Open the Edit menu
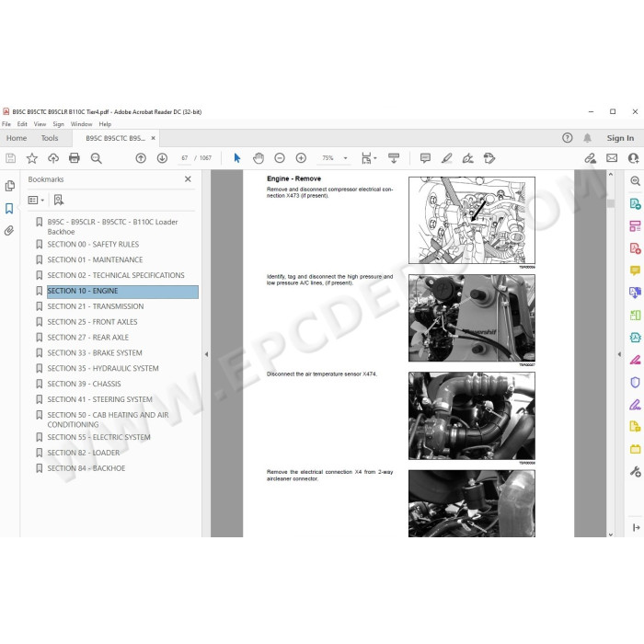 [22, 124]
